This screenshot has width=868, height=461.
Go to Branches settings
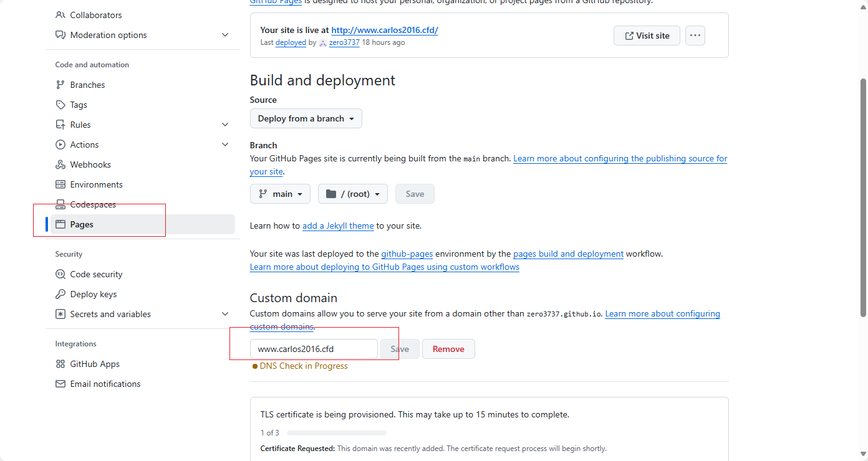pyautogui.click(x=143, y=85)
